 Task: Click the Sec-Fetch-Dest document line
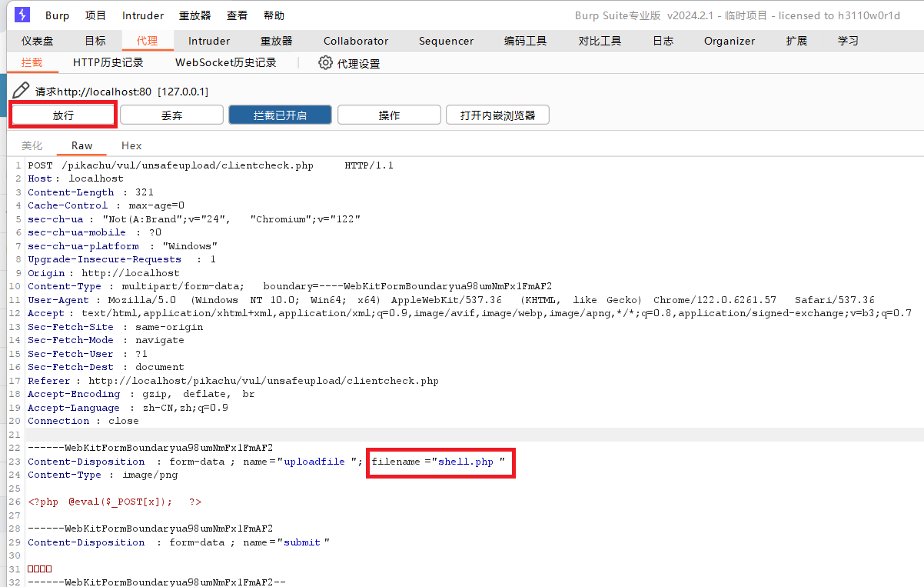click(106, 367)
